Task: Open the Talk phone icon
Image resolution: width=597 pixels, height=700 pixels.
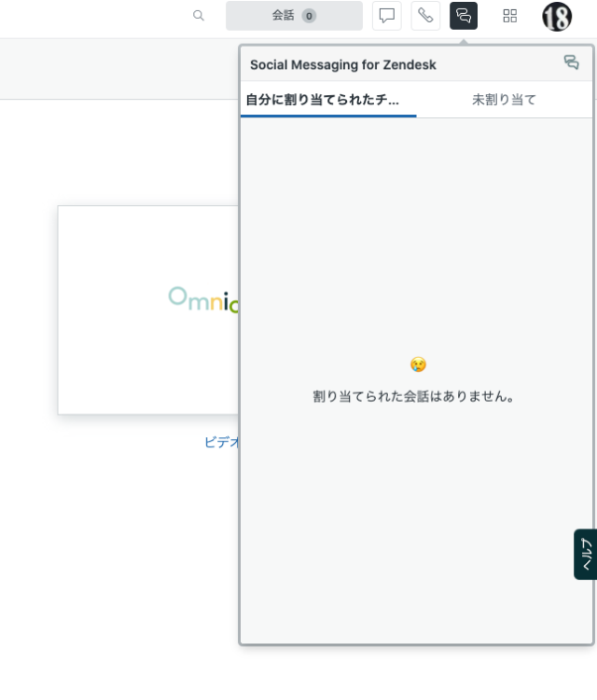Action: [425, 16]
